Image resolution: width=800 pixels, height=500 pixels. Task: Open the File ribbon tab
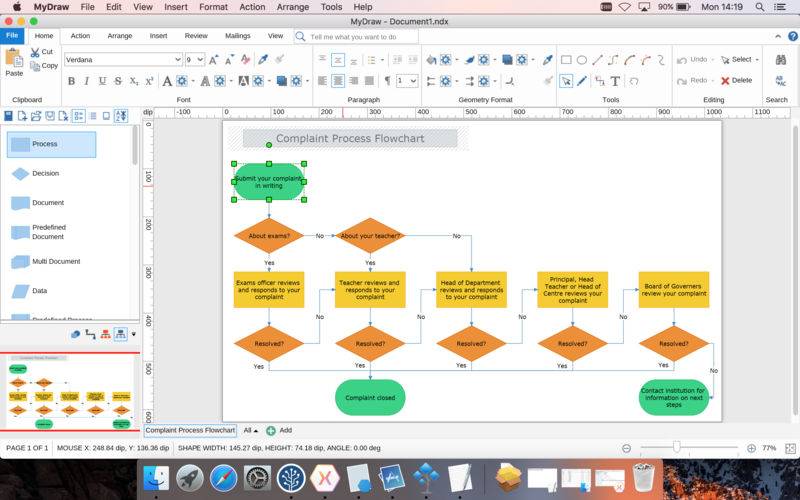[12, 36]
